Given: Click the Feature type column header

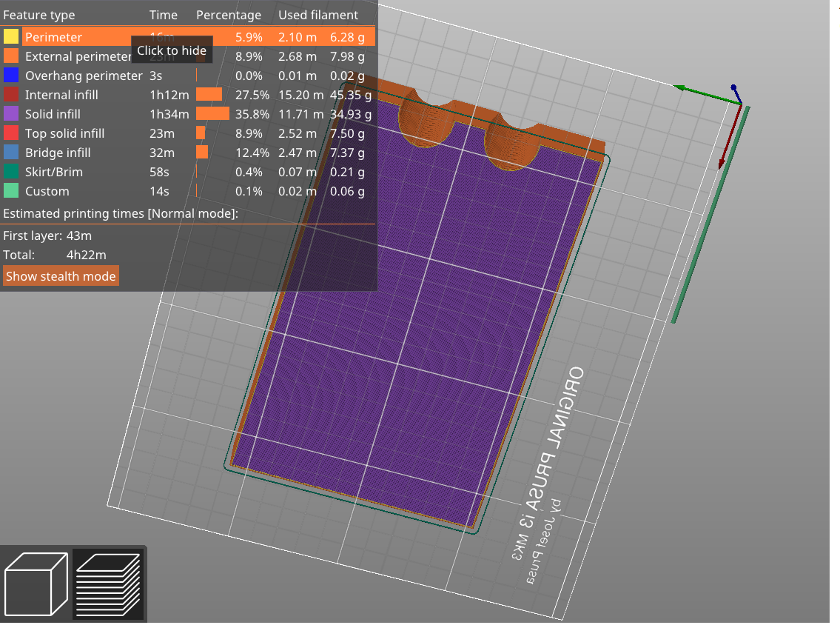Looking at the screenshot, I should [39, 15].
